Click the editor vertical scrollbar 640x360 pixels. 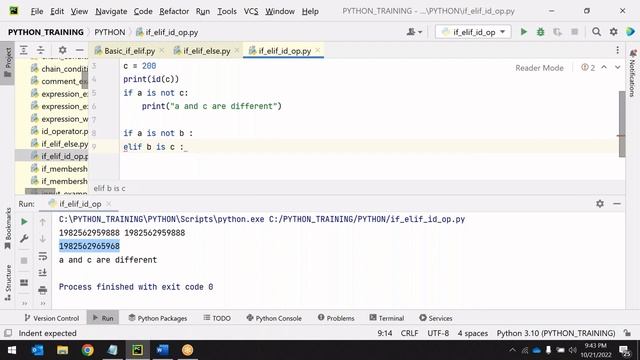[x=622, y=124]
